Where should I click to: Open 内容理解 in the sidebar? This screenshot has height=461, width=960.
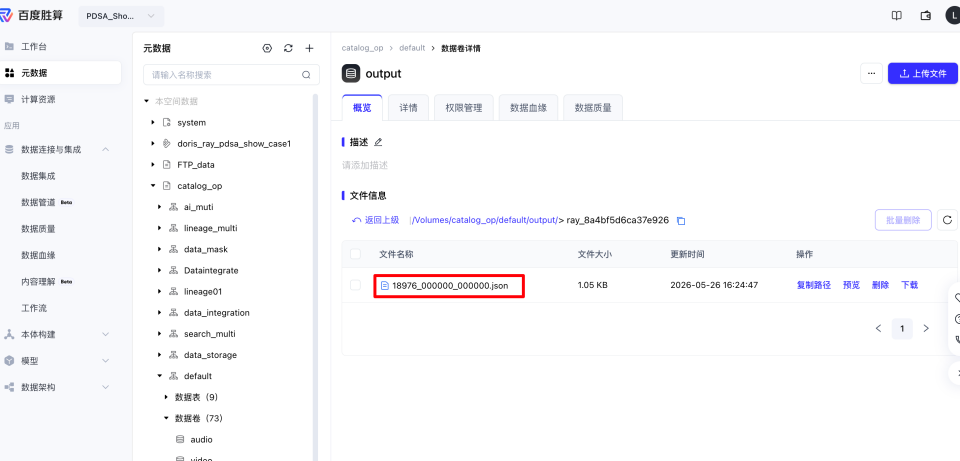[39, 282]
